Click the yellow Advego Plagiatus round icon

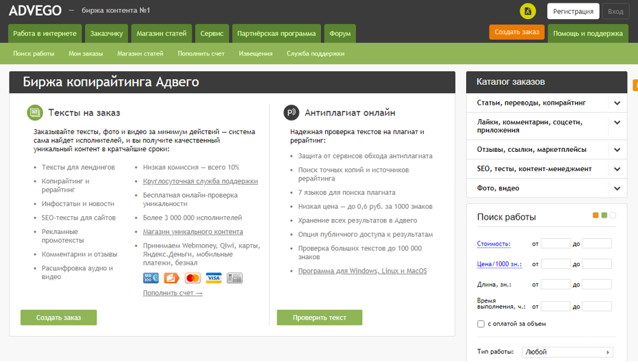pos(528,12)
